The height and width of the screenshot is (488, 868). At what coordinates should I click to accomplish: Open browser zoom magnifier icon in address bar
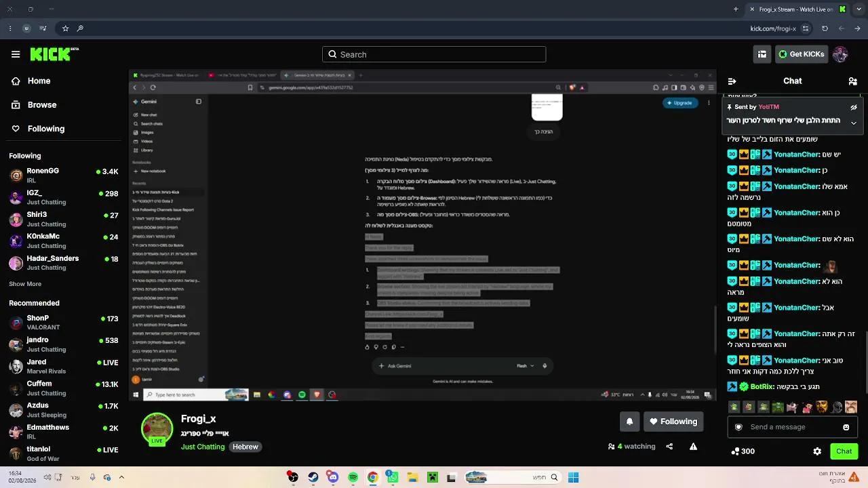(80, 28)
